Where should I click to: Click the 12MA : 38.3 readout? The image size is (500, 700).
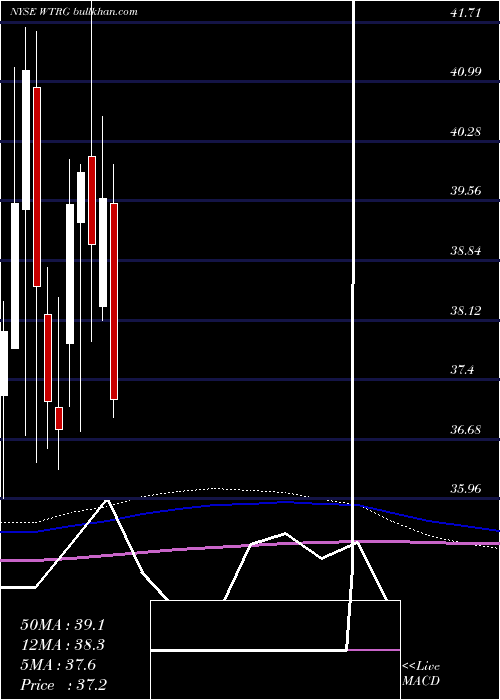62,645
